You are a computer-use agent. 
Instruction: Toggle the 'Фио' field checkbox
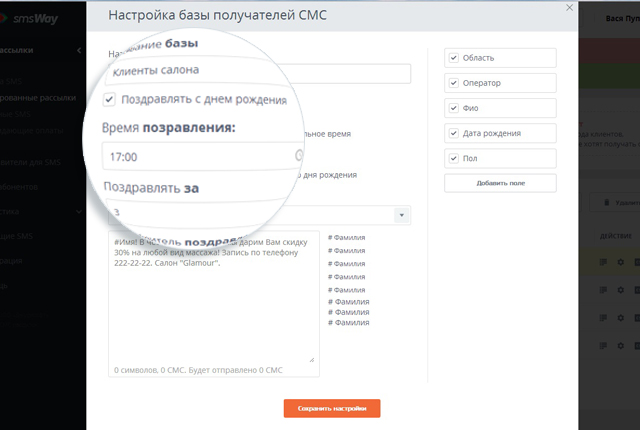(453, 108)
